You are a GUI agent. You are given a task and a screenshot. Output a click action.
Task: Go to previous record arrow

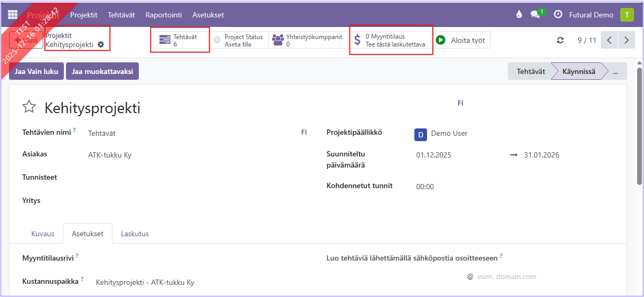point(609,40)
